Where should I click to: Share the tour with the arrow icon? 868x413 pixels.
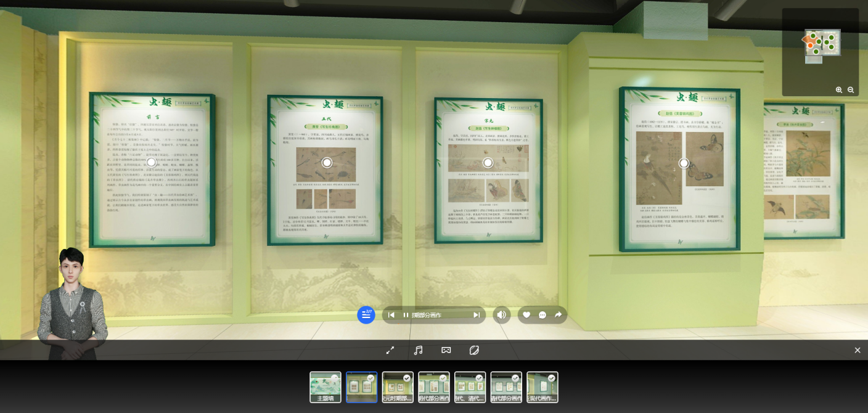point(559,315)
